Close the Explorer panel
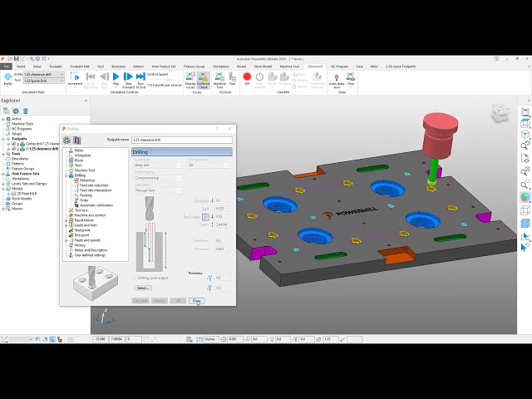 pyautogui.click(x=86, y=101)
